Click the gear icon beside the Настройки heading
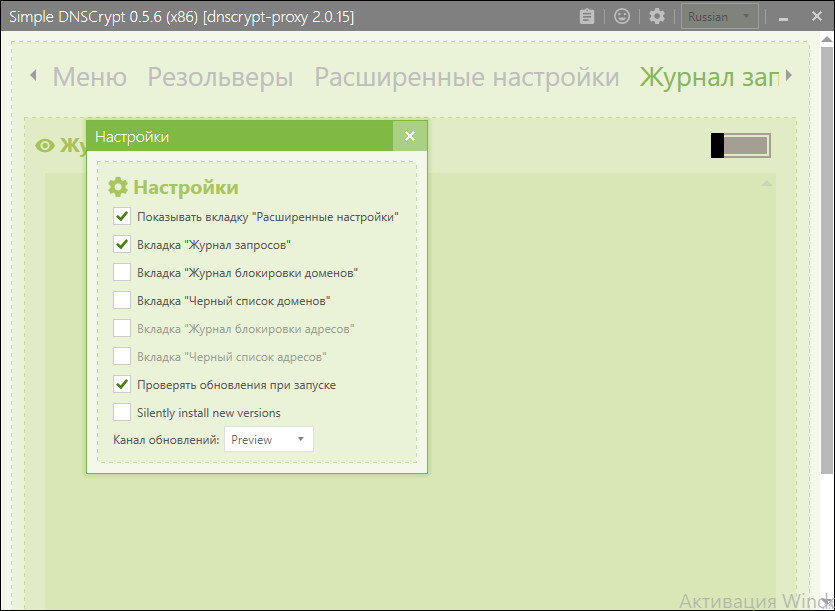This screenshot has width=835, height=611. 118,187
